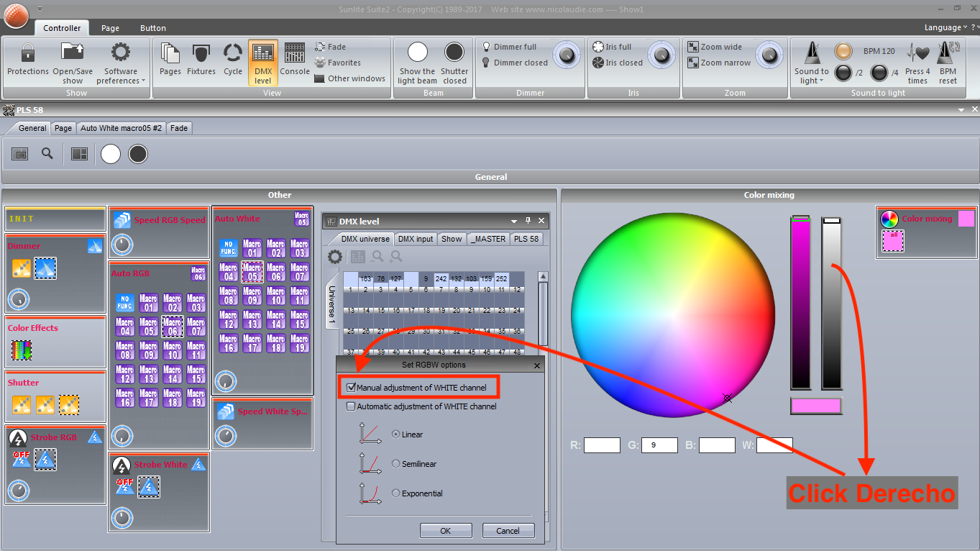Select the Exponential radio option
The height and width of the screenshot is (551, 980).
(x=395, y=493)
